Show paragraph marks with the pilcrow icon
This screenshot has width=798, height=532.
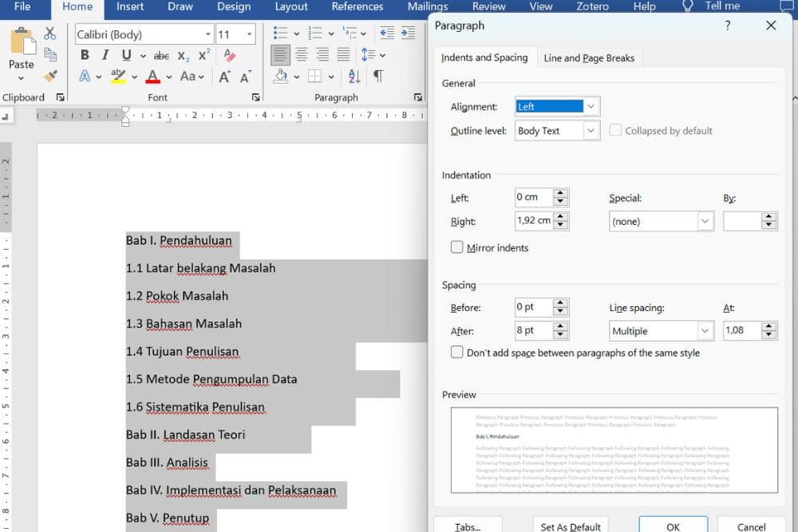(377, 77)
